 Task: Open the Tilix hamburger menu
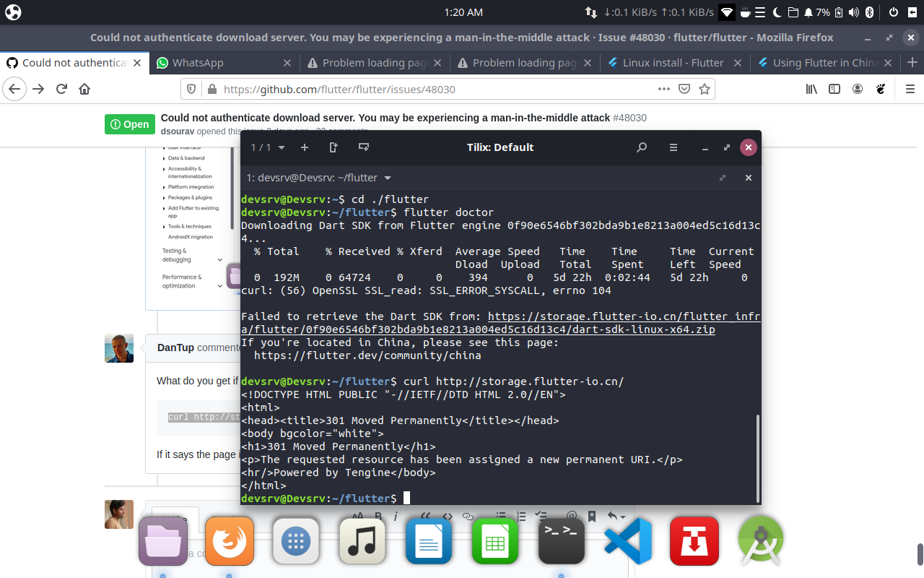[x=674, y=147]
